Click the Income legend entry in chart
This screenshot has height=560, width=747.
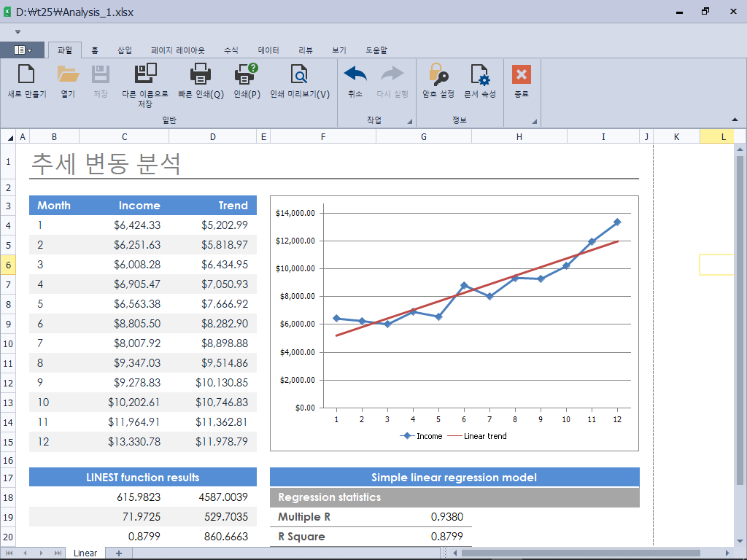[421, 436]
